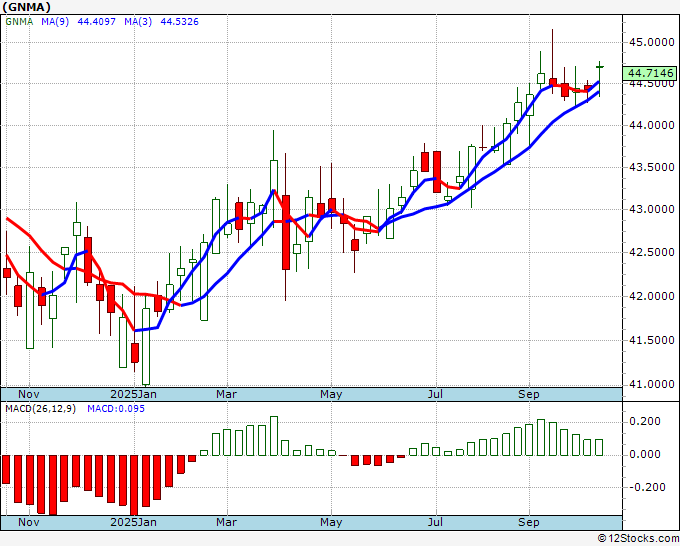Click the GNMA ticker title

coord(26,7)
